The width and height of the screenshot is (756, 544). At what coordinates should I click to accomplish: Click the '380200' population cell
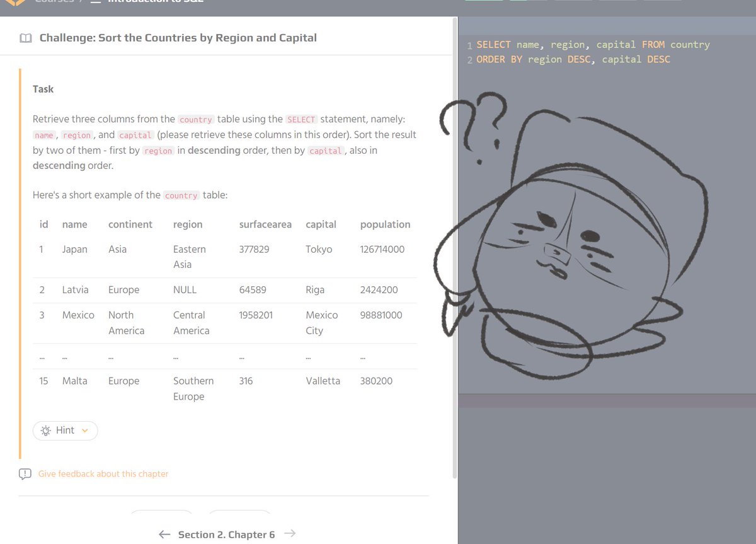376,381
